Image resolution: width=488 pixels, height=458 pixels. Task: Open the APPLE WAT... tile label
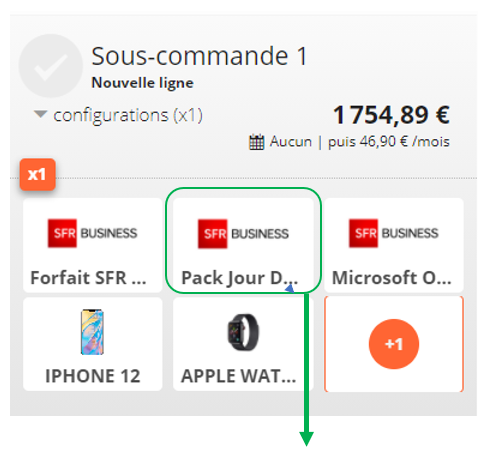pos(239,376)
